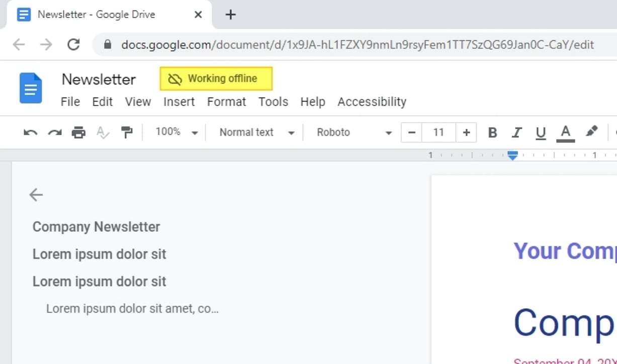617x364 pixels.
Task: Toggle underline formatting
Action: 540,132
